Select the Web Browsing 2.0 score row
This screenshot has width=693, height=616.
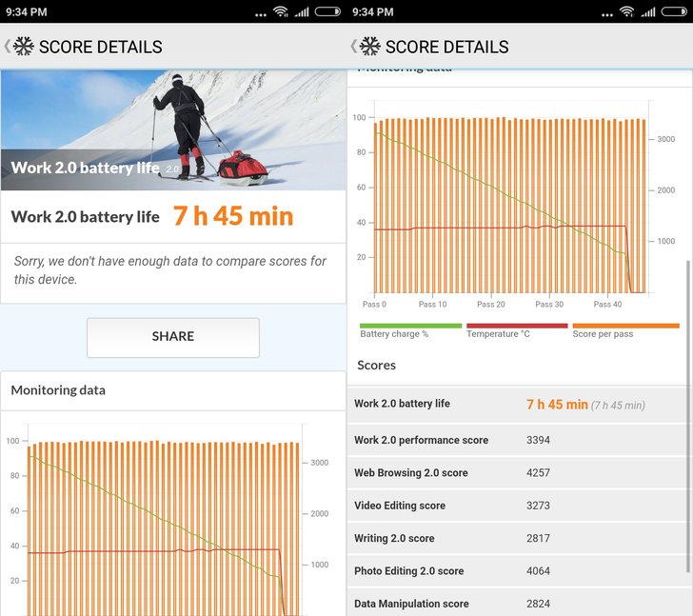517,473
